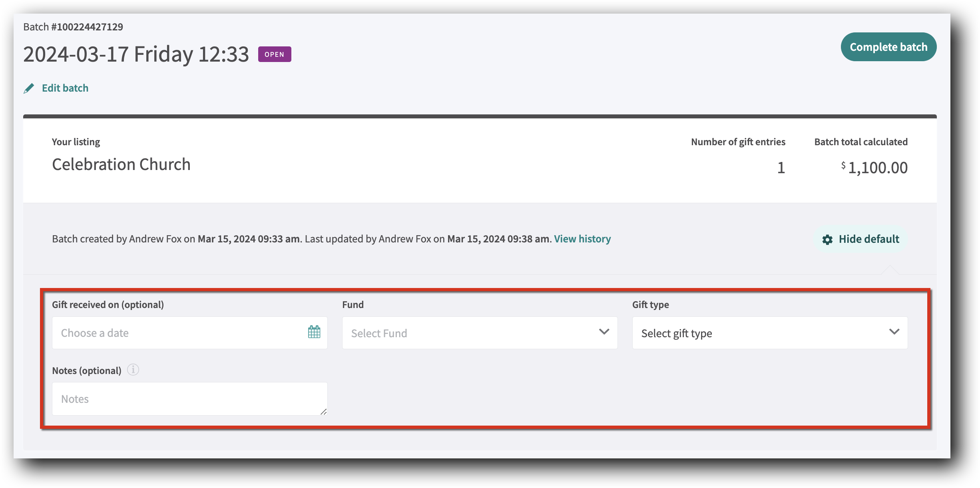Open the Select Fund dropdown
The height and width of the screenshot is (488, 980).
point(479,332)
